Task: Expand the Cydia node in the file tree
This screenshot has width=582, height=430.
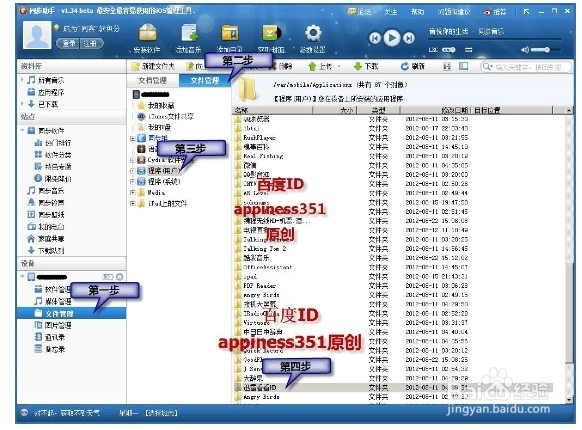Action: [x=132, y=160]
